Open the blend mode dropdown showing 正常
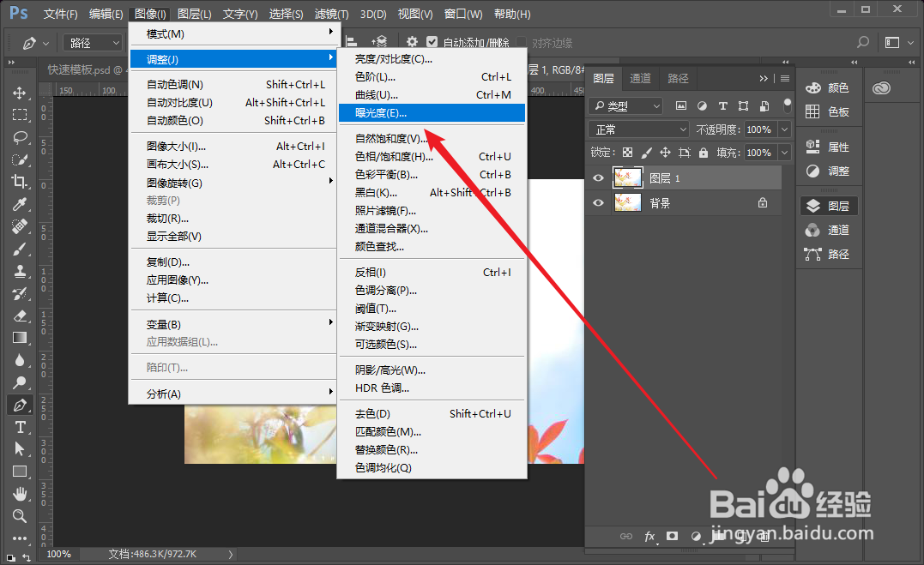Image resolution: width=924 pixels, height=565 pixels. [x=637, y=129]
